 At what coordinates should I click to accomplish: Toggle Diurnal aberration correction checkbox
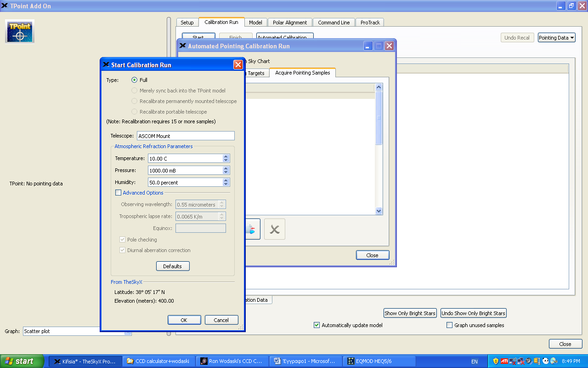(122, 250)
